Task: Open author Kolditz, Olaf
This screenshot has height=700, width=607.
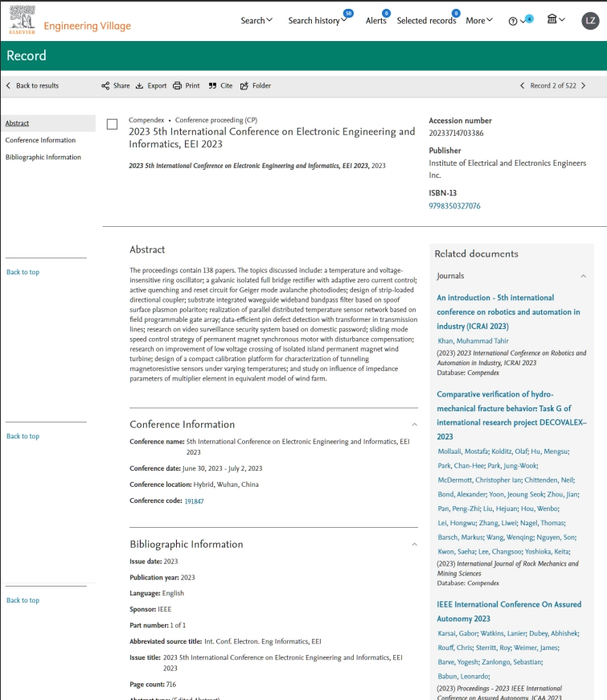Action: click(x=510, y=451)
